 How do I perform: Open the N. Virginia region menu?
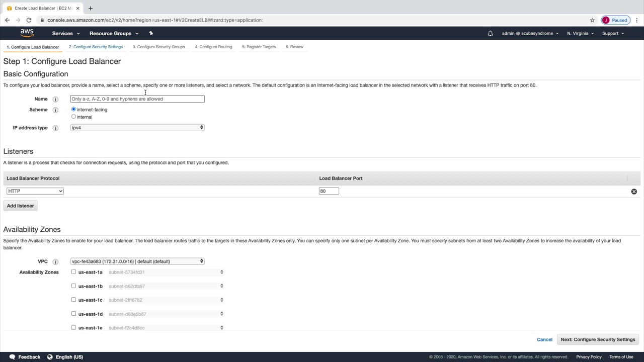pos(580,34)
